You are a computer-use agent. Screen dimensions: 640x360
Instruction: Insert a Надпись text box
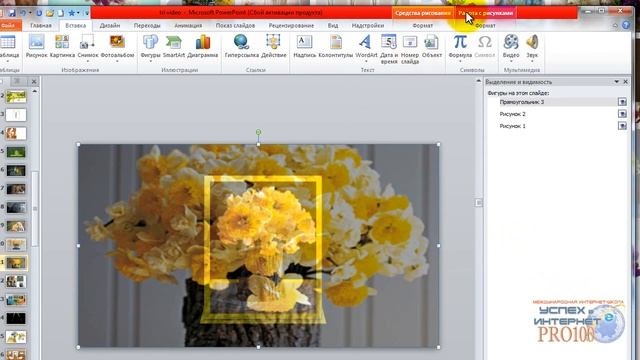pyautogui.click(x=304, y=46)
